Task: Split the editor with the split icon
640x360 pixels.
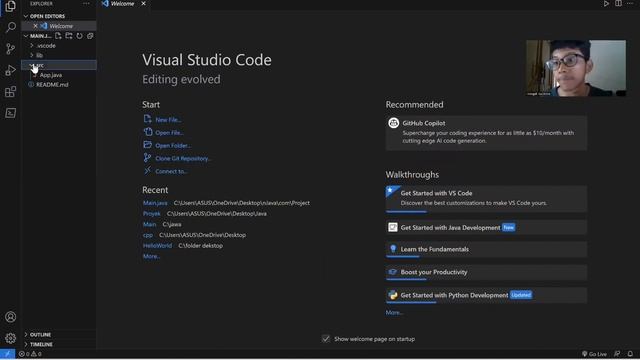Action: click(x=618, y=4)
